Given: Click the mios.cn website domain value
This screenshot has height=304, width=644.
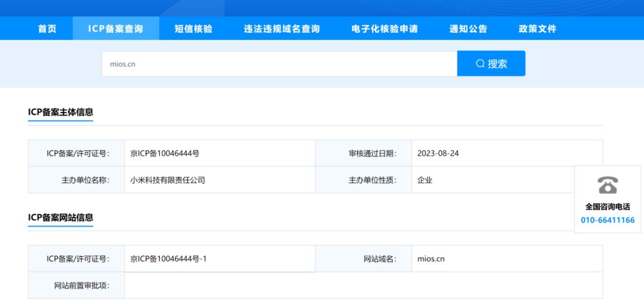Looking at the screenshot, I should tap(431, 259).
